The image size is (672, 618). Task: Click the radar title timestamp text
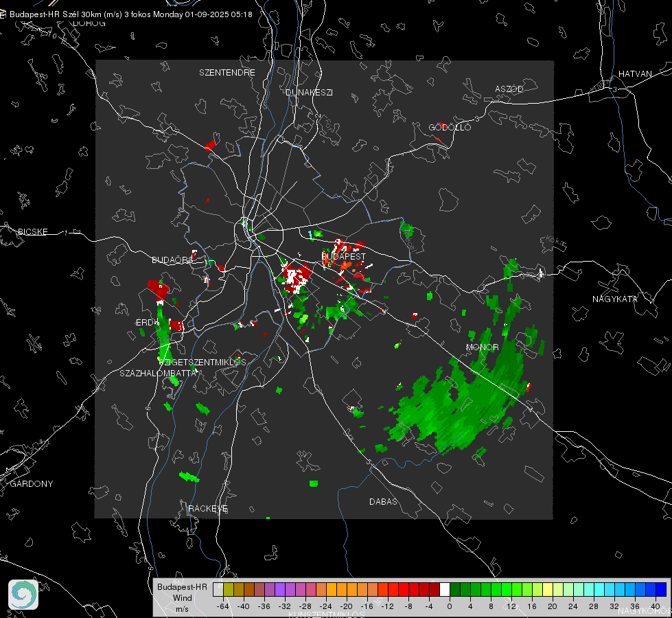pos(130,14)
